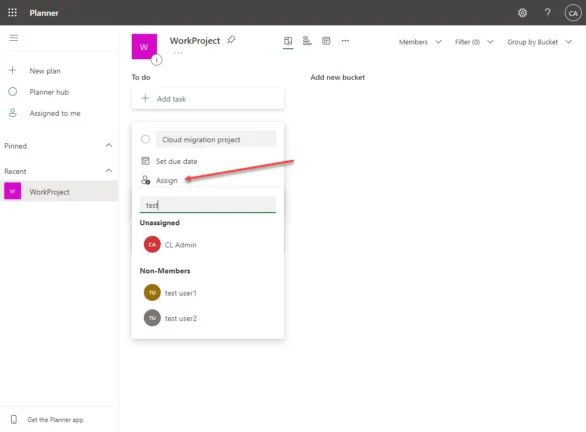Image resolution: width=586 pixels, height=432 pixels.
Task: Switch to the Board view icon
Action: [x=288, y=41]
